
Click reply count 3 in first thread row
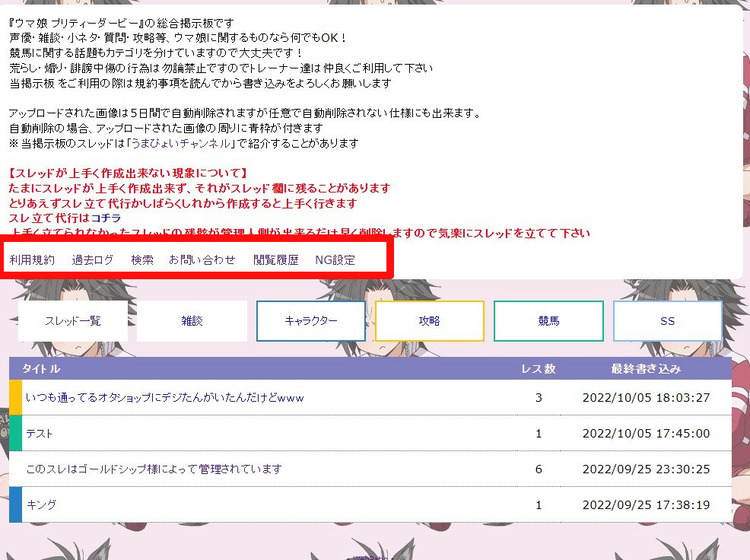pos(539,398)
